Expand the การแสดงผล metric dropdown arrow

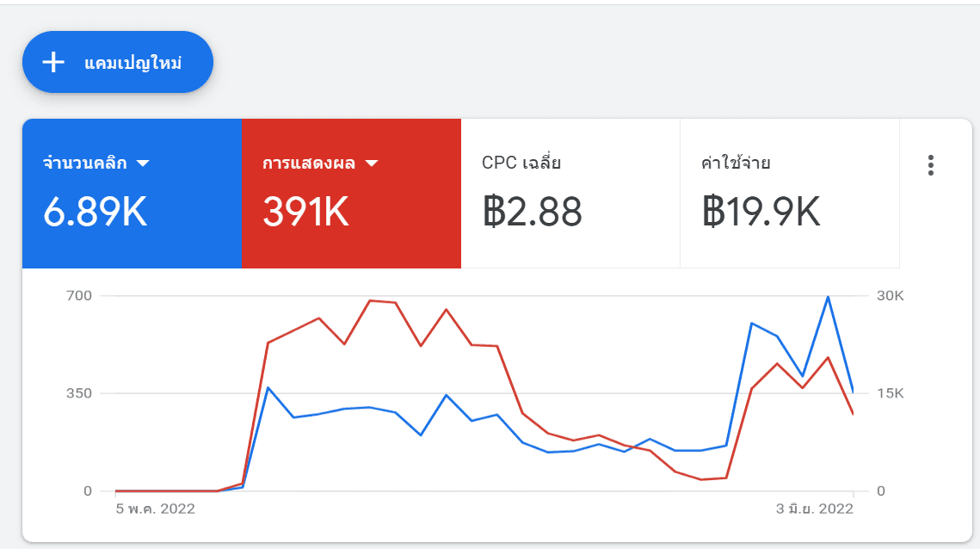point(372,163)
